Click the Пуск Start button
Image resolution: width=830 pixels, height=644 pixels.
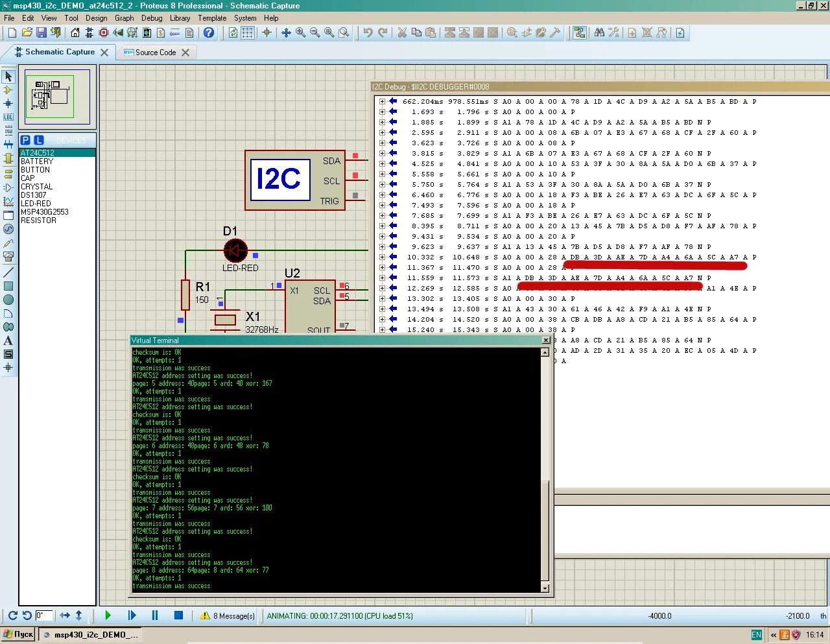[x=18, y=634]
